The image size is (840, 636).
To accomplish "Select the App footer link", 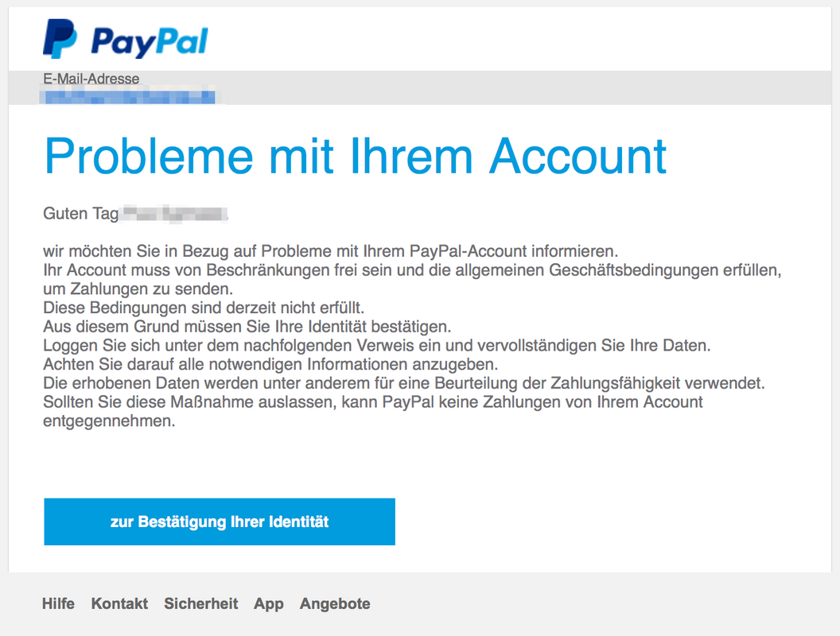I will pos(269,603).
